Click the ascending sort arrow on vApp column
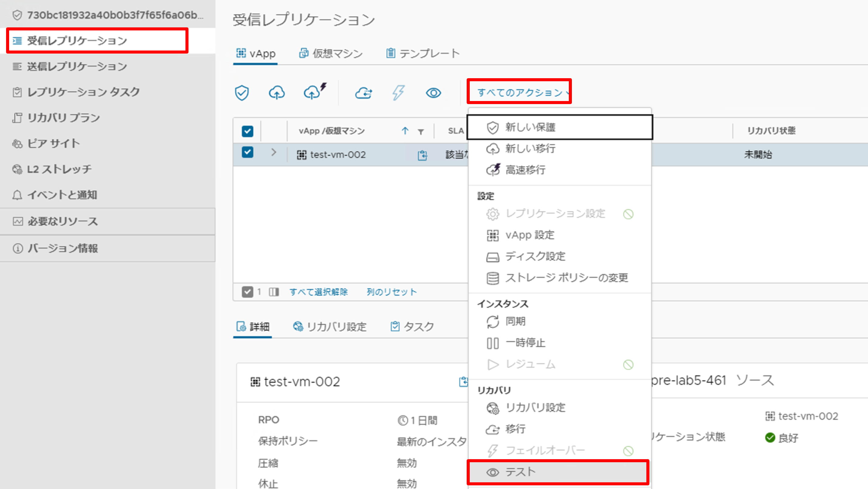Screen dimensions: 868x489 (x=405, y=131)
